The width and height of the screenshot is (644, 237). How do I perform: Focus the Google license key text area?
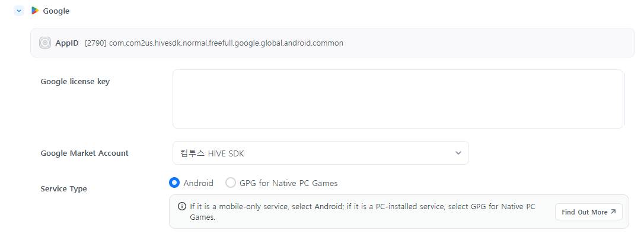click(x=397, y=99)
